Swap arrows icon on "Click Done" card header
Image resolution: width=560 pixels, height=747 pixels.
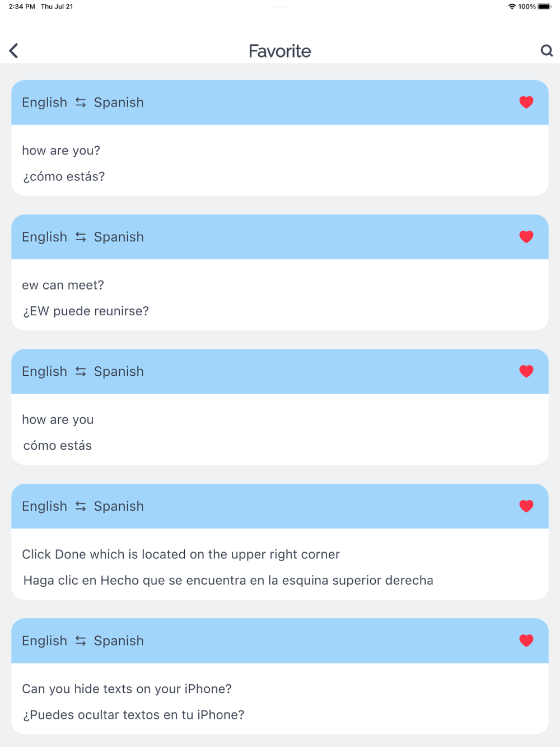coord(81,506)
